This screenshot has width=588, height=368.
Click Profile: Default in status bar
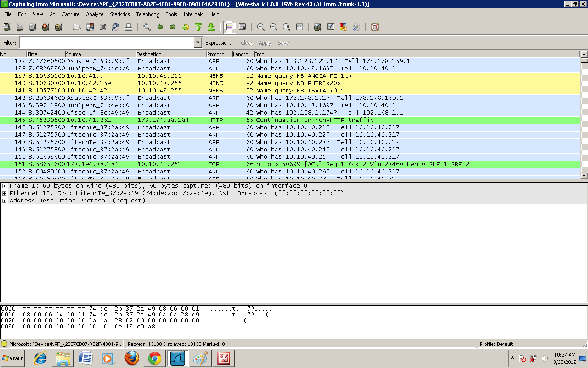click(496, 344)
